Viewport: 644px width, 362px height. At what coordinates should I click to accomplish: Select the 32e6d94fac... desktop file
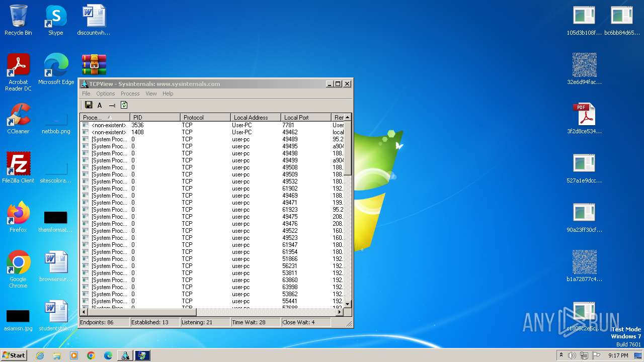pos(584,69)
